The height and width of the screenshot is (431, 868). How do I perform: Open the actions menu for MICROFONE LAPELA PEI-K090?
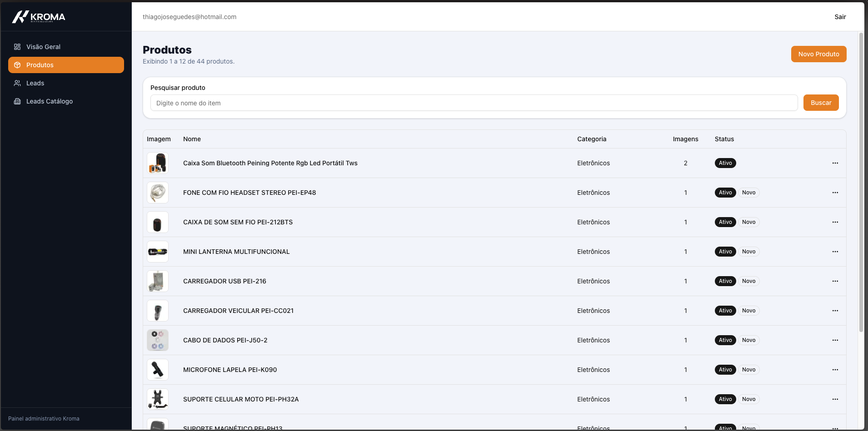835,370
